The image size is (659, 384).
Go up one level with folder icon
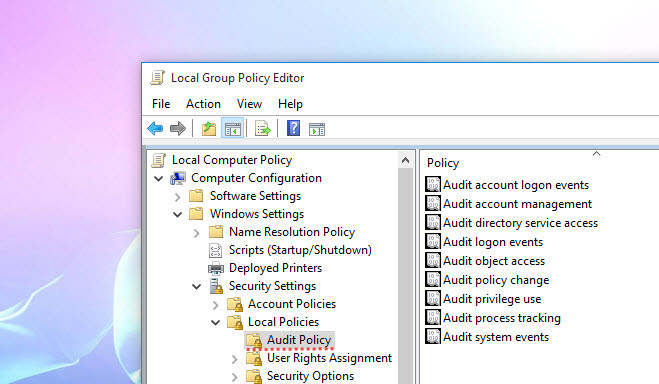[x=209, y=129]
